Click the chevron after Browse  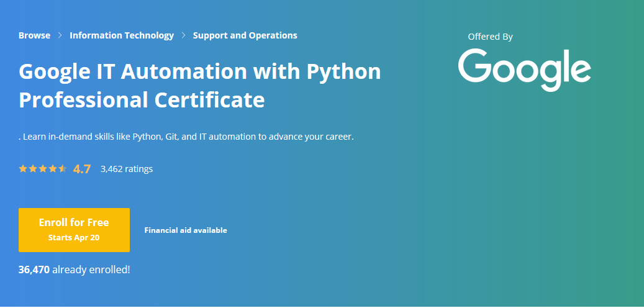point(60,35)
